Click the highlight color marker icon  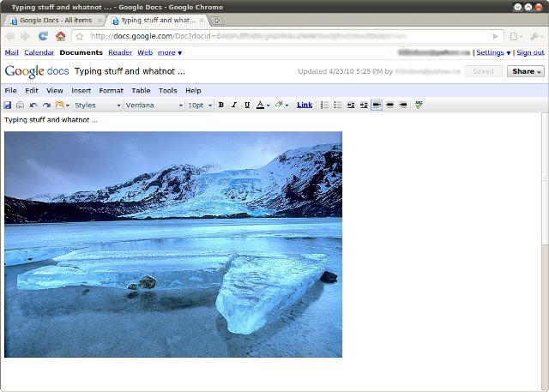pos(279,105)
